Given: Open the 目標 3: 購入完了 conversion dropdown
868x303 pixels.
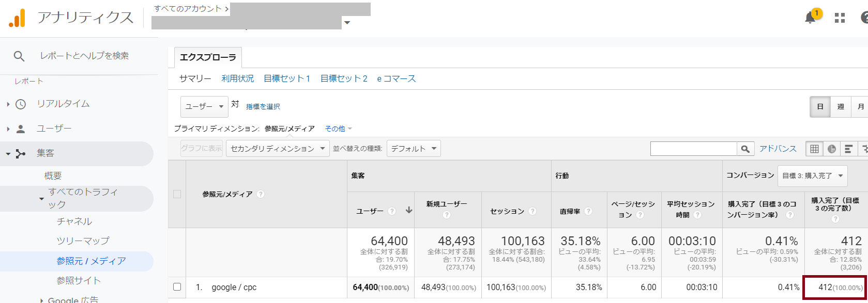Looking at the screenshot, I should 812,176.
